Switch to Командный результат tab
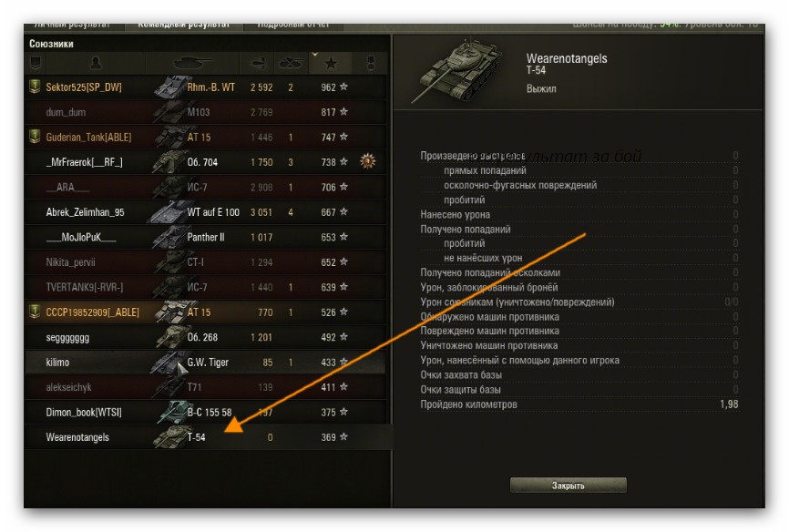The width and height of the screenshot is (789, 532). 184,25
